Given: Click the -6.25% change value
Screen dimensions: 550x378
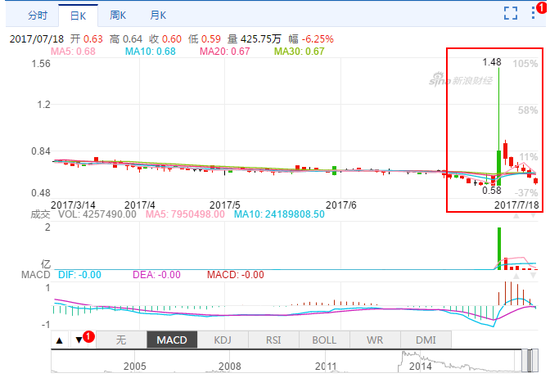Looking at the screenshot, I should click(318, 39).
